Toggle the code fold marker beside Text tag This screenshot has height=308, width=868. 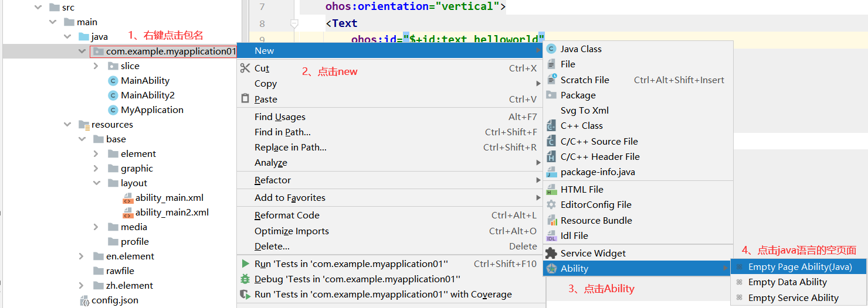294,23
